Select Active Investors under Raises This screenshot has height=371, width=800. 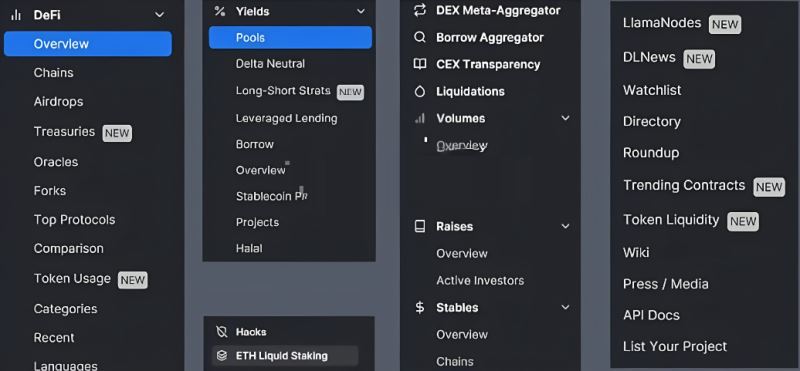(480, 280)
